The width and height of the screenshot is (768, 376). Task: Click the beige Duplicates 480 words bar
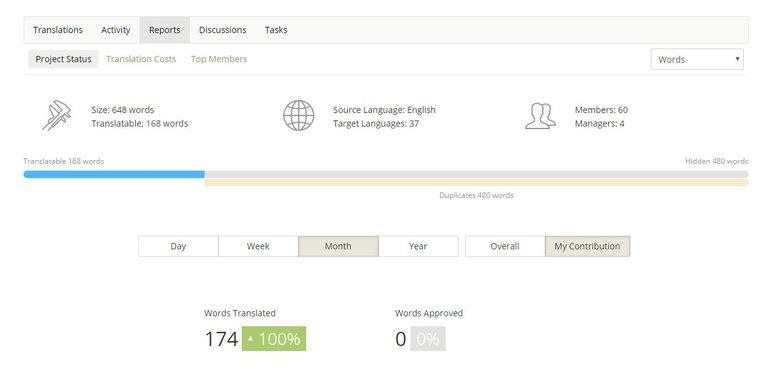click(x=476, y=183)
